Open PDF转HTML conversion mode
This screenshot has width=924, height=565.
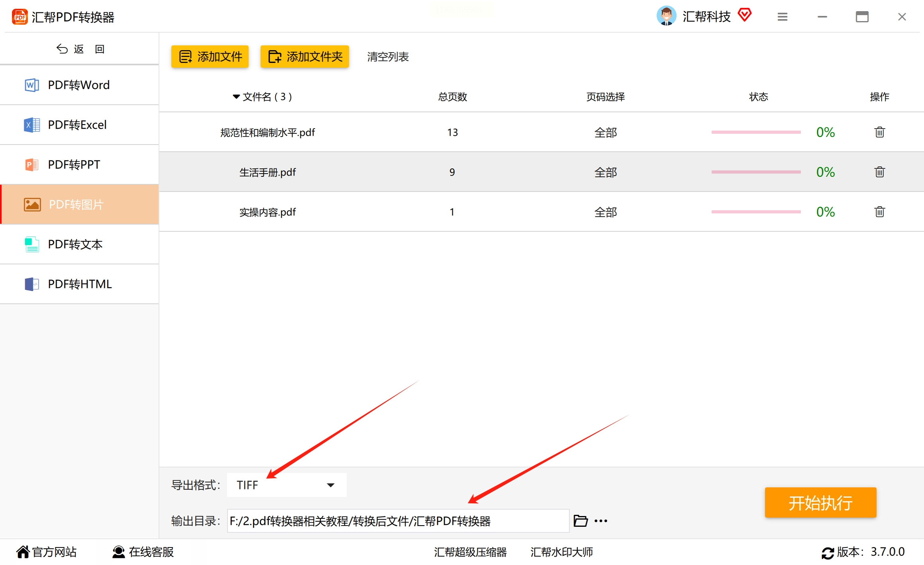coord(79,284)
